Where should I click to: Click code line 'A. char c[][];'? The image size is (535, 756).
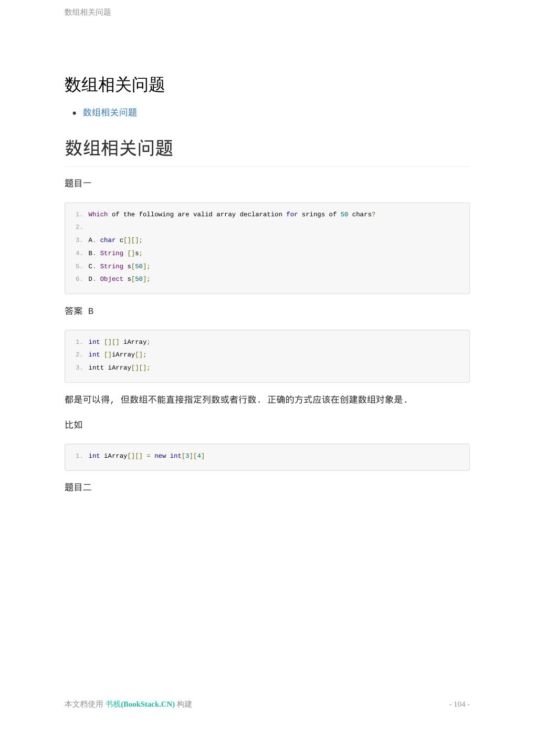tap(116, 240)
